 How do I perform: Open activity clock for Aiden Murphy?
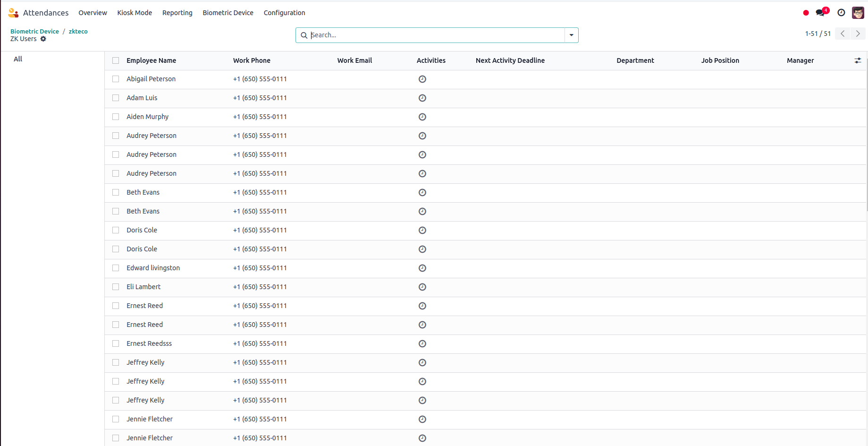(422, 117)
